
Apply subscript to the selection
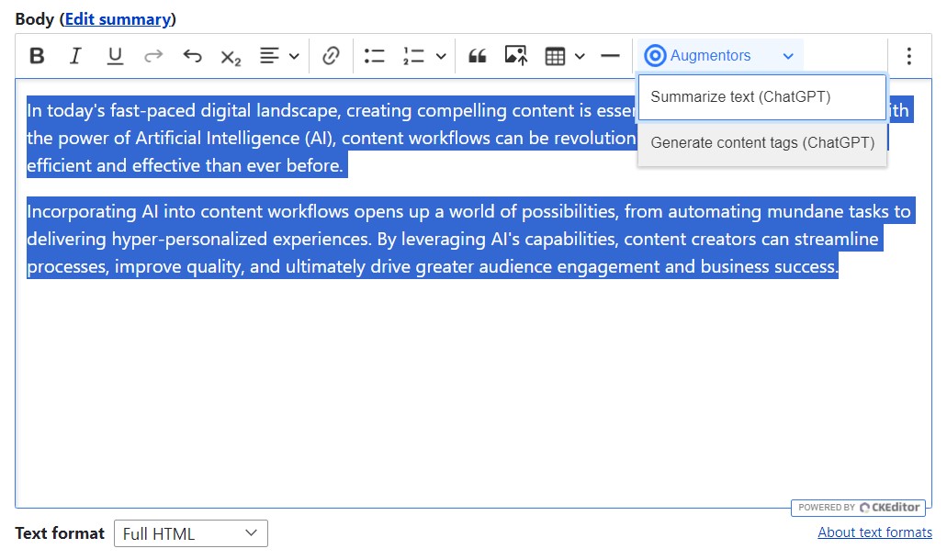[x=230, y=55]
